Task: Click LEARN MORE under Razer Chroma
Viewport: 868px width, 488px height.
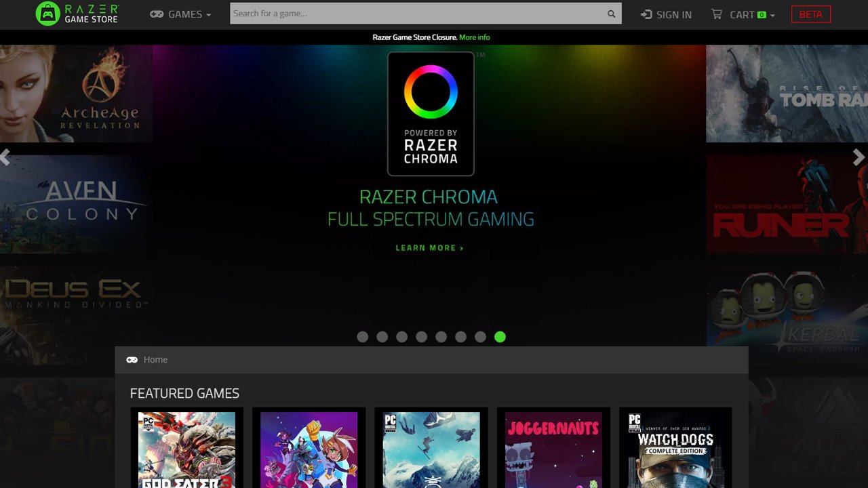Action: (429, 247)
